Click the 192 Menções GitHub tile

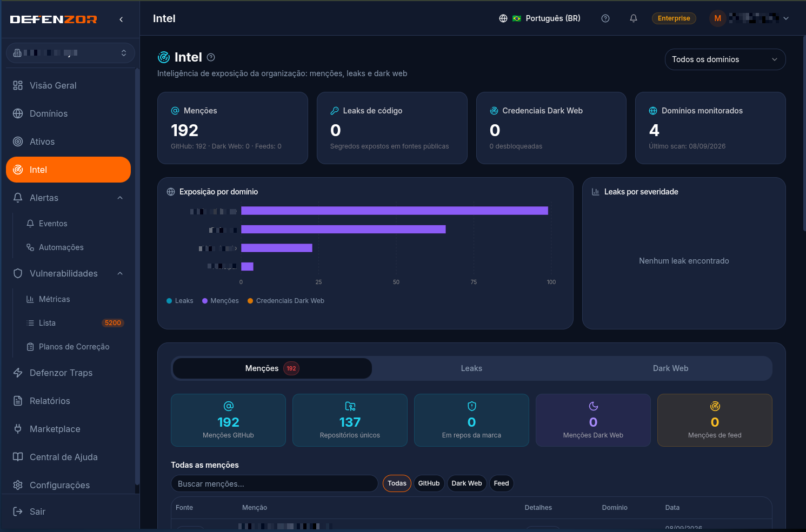(228, 420)
